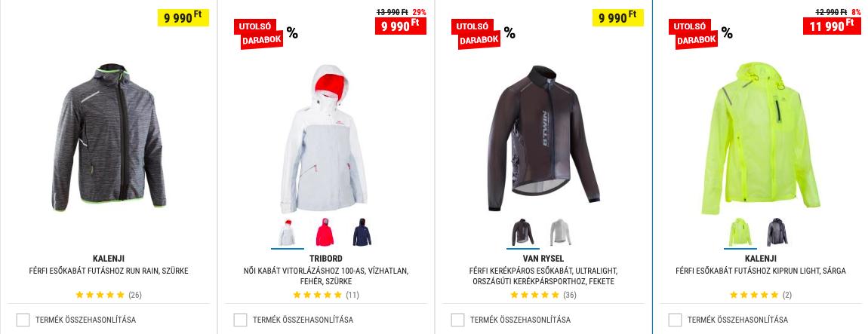Choose the black Van Rysel jacket variant

click(522, 232)
